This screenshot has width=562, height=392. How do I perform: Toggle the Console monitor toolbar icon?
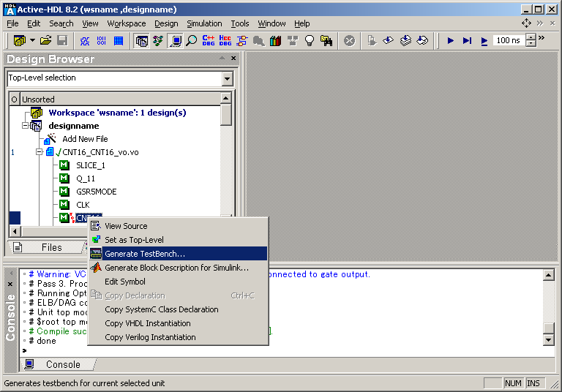pos(176,41)
